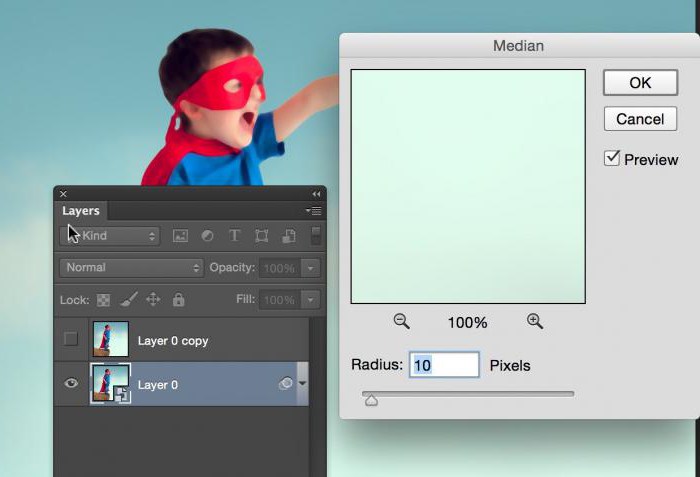Open the Layers panel flyout menu

point(313,211)
